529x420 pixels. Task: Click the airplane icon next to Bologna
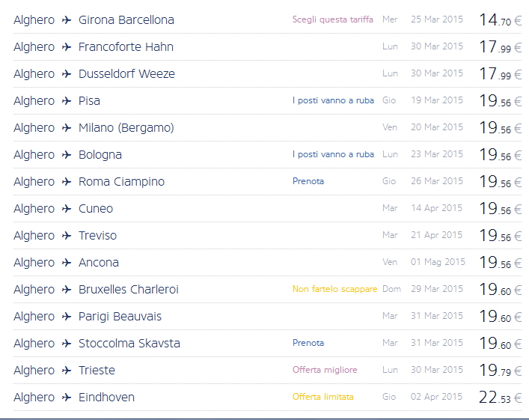pyautogui.click(x=67, y=155)
